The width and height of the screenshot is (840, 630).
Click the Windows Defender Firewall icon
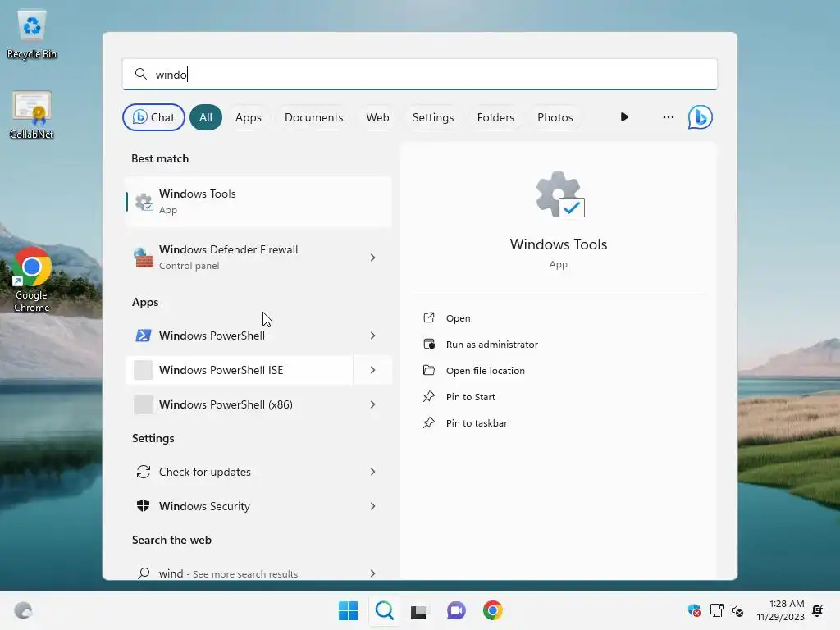pyautogui.click(x=144, y=258)
